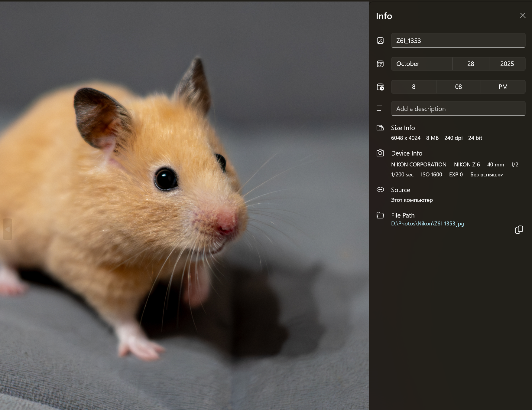Click the Size Info icon

(380, 128)
